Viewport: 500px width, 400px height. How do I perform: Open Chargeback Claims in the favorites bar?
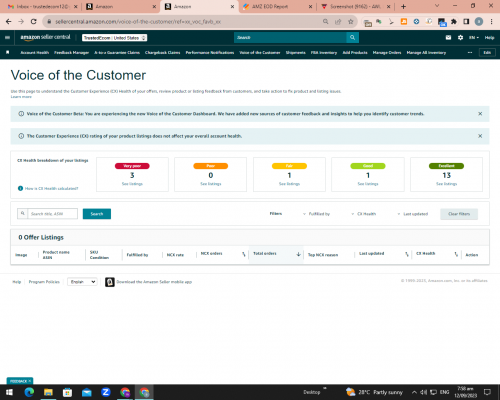coord(162,53)
